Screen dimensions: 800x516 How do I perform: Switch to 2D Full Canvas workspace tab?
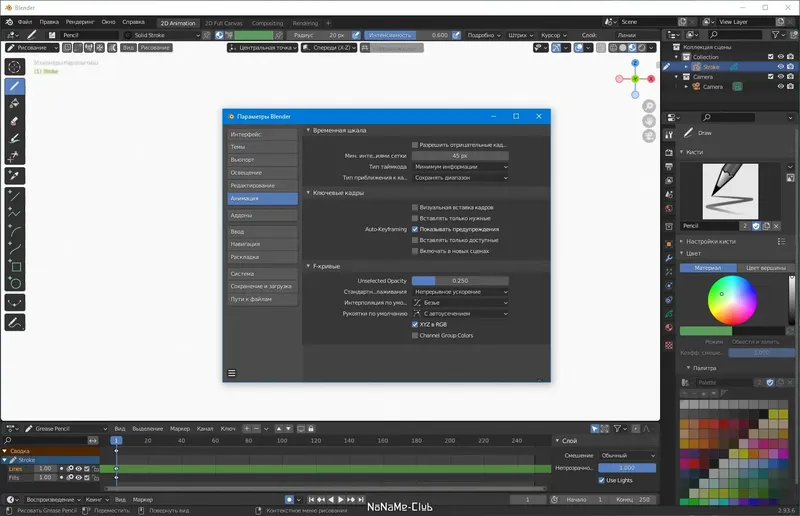point(223,23)
